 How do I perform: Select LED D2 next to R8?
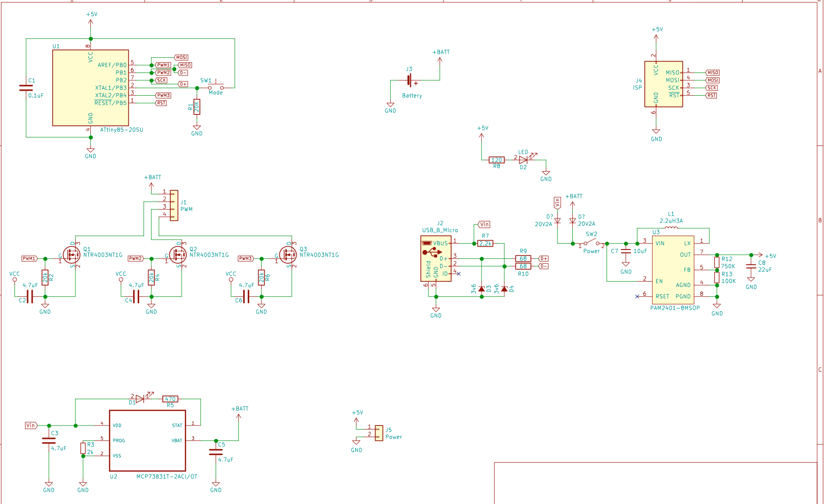click(524, 159)
